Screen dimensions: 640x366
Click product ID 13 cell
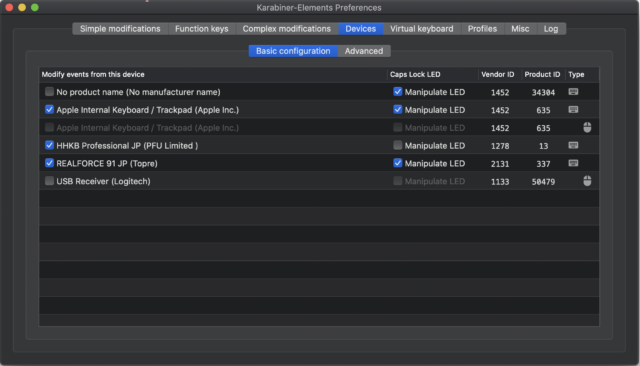(543, 146)
